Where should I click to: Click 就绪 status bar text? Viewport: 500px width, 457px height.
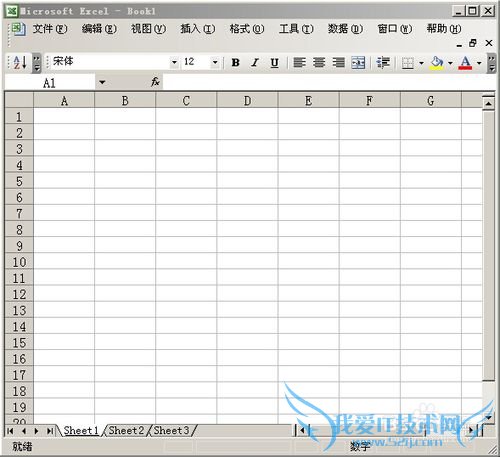coord(22,446)
